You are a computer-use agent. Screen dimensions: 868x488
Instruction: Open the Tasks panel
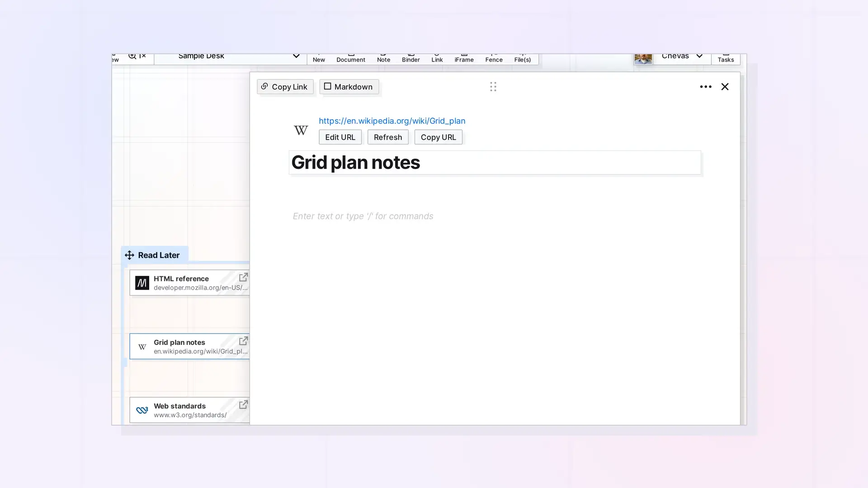(726, 58)
